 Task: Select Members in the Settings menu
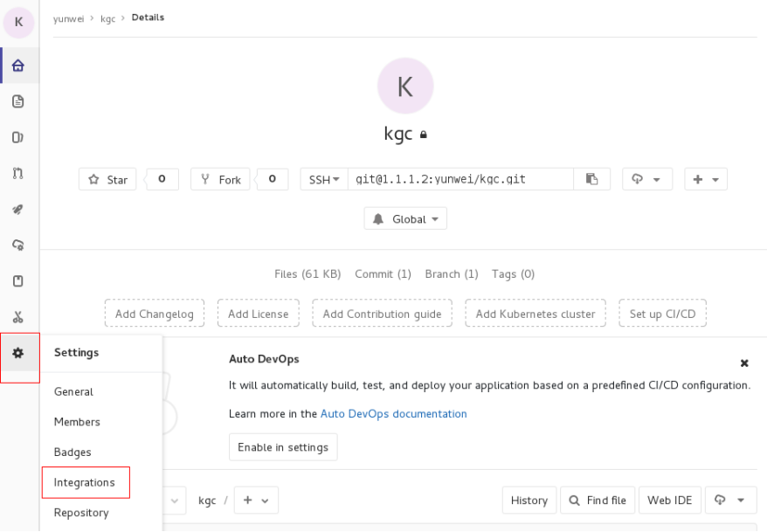coord(77,422)
